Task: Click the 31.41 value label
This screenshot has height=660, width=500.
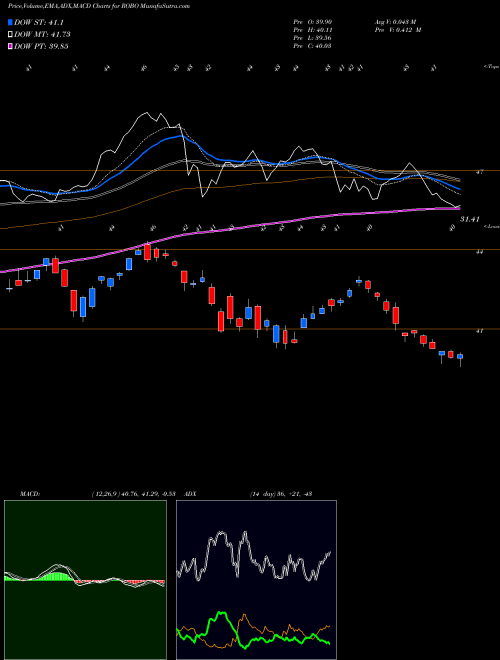Action: click(x=470, y=219)
